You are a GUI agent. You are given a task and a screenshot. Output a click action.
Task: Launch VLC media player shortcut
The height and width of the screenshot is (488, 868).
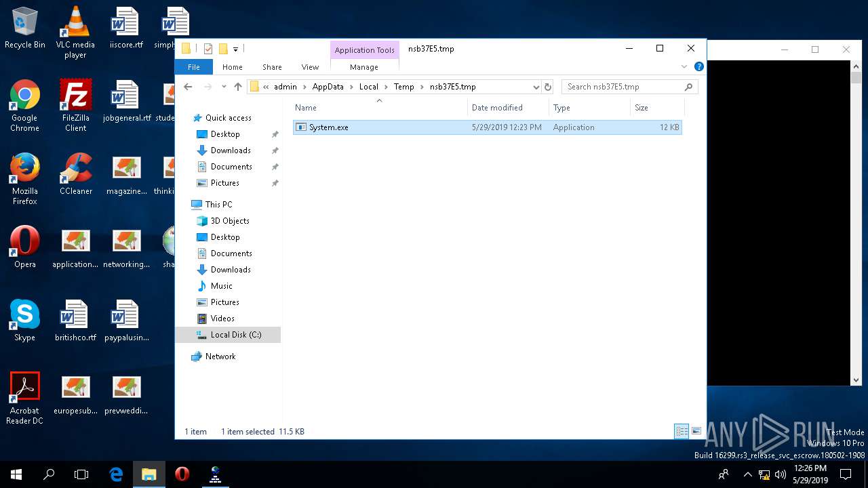coord(75,33)
